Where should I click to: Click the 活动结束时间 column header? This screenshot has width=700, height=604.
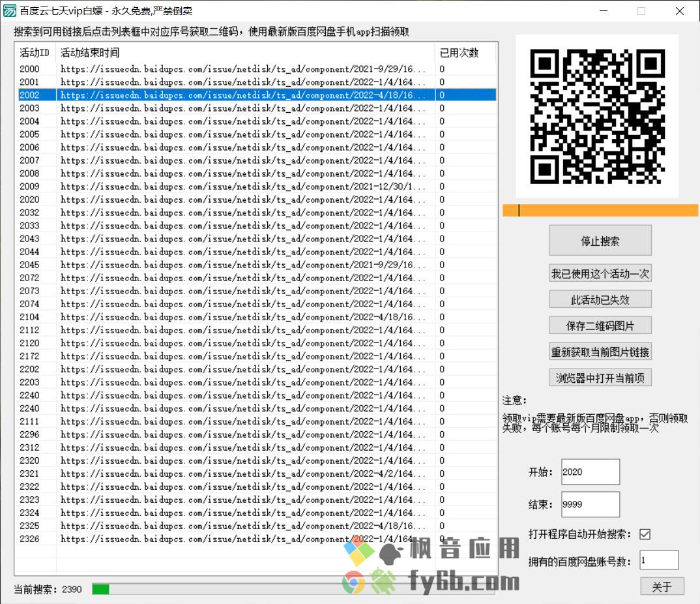245,53
